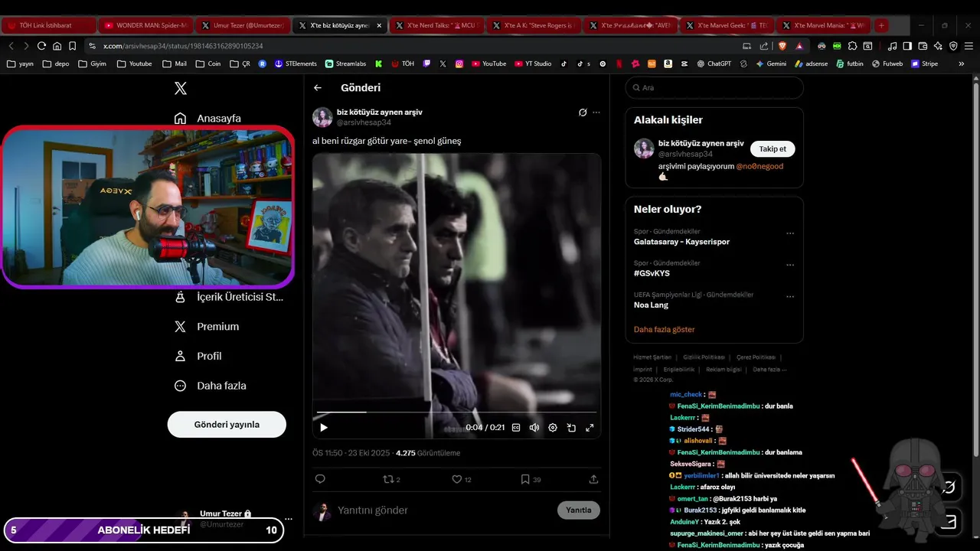Open Hizmet Şartları footer link
980x551 pixels.
coord(652,357)
